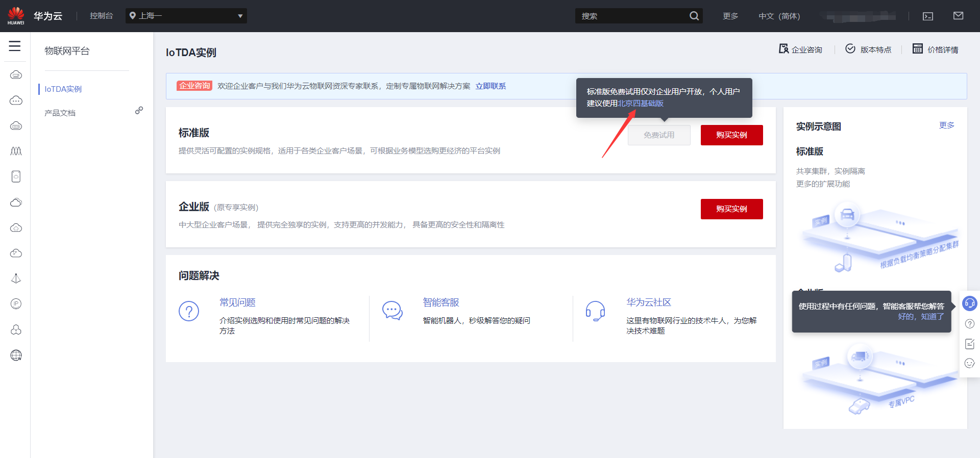Image resolution: width=980 pixels, height=458 pixels.
Task: Open the wave-peaks service icon in sidebar
Action: tap(16, 151)
